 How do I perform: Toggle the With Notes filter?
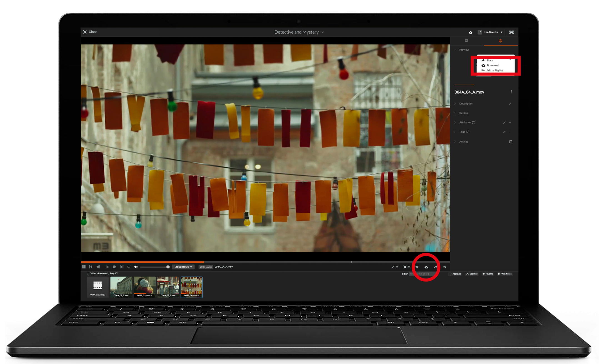coord(505,274)
